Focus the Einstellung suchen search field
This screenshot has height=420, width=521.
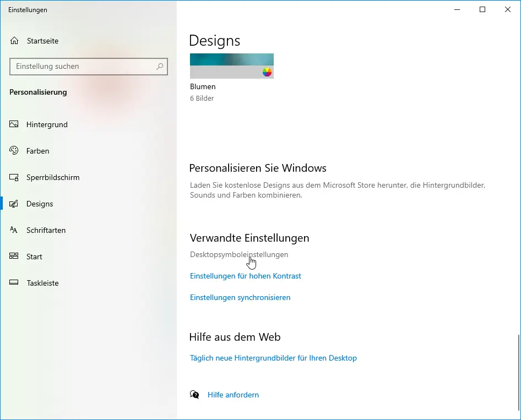click(x=88, y=67)
